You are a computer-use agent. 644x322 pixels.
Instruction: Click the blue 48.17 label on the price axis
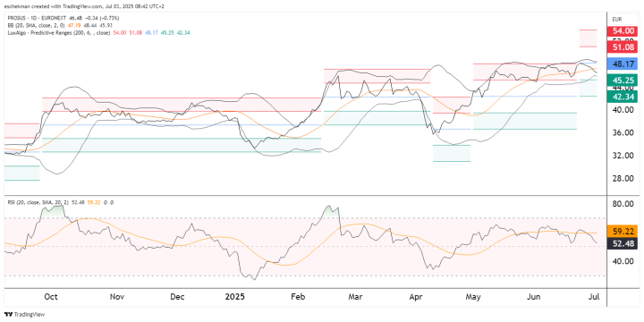(x=623, y=64)
